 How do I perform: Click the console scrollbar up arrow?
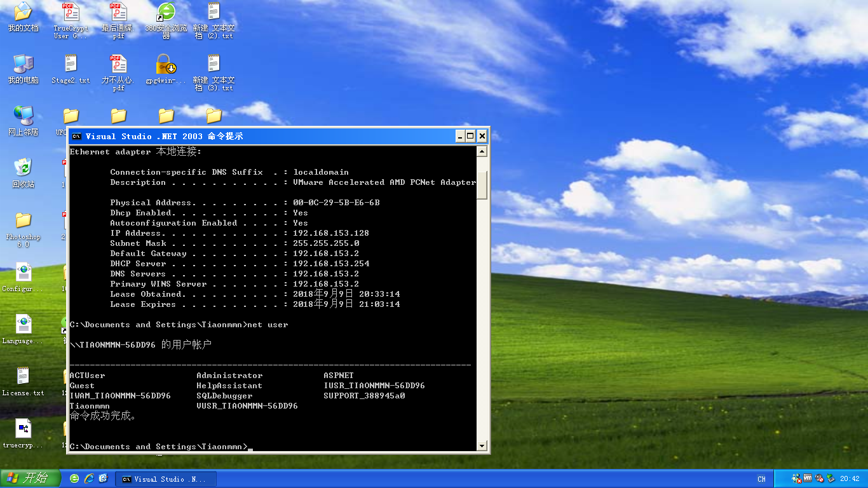point(482,152)
